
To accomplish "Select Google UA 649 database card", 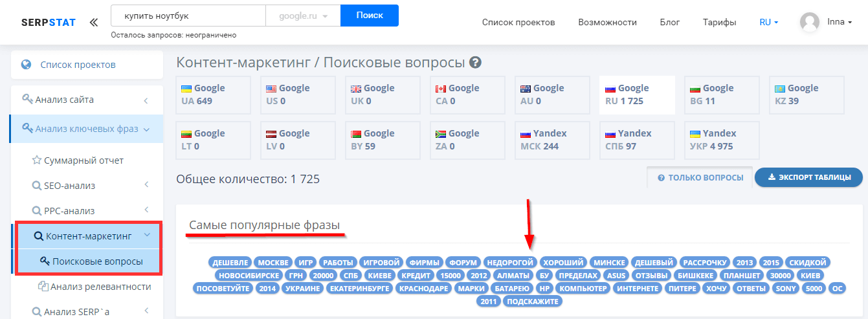I will click(x=213, y=95).
